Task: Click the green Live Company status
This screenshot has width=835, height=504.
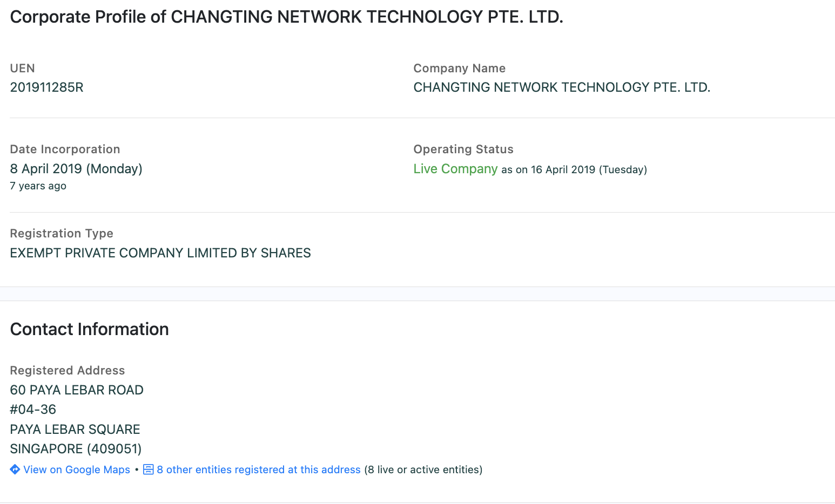Action: pos(455,169)
